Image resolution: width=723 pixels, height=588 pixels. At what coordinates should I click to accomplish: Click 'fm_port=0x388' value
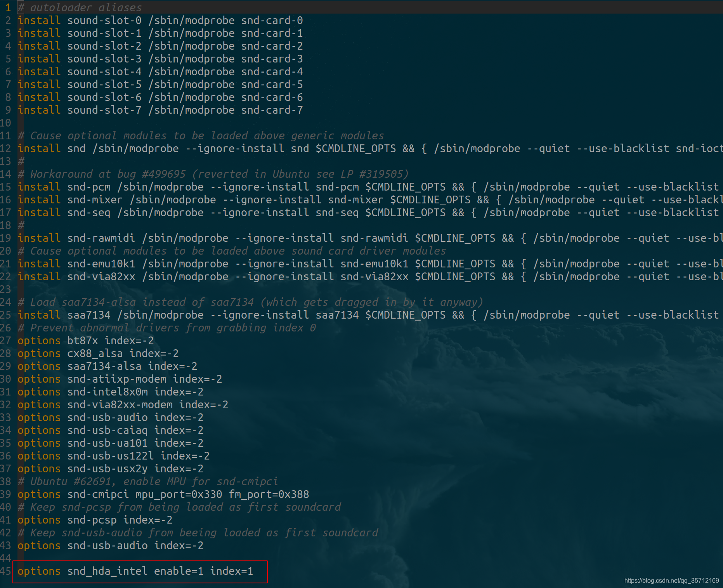[269, 494]
